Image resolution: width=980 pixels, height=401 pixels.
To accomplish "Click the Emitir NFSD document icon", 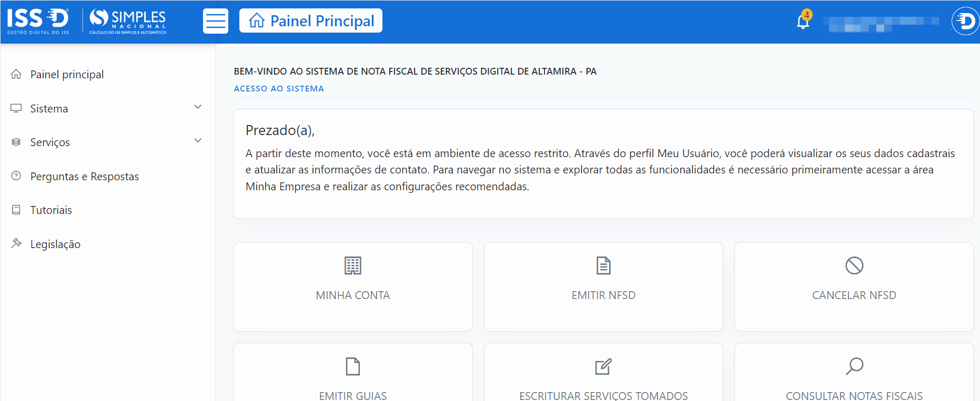I will click(603, 266).
